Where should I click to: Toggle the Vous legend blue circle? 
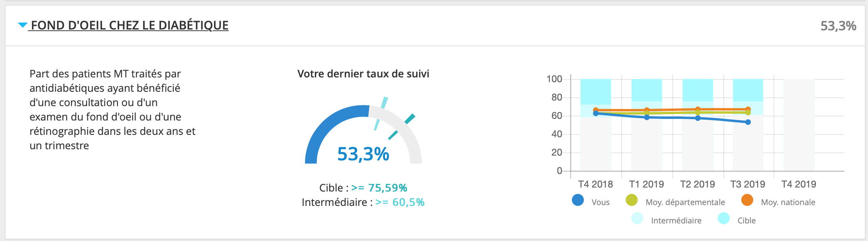(x=578, y=200)
